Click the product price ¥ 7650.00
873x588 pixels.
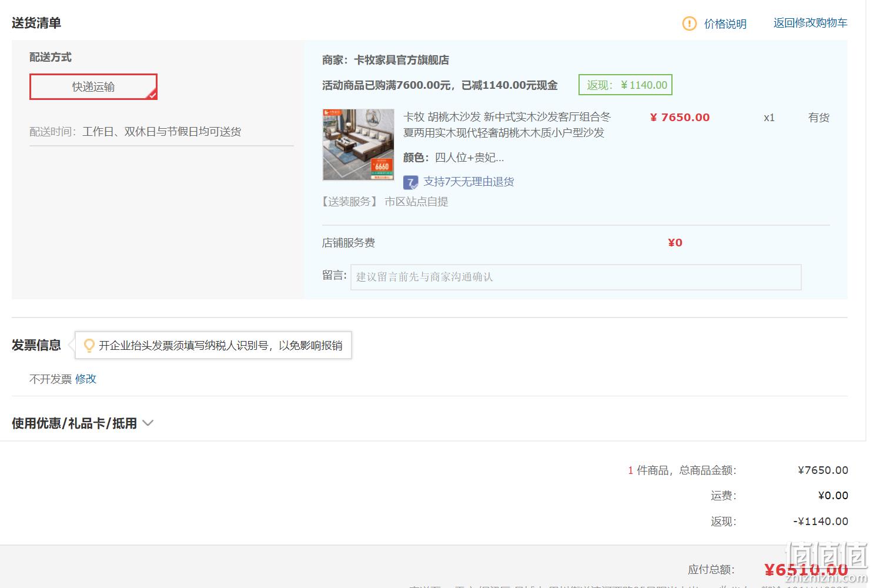[x=680, y=117]
